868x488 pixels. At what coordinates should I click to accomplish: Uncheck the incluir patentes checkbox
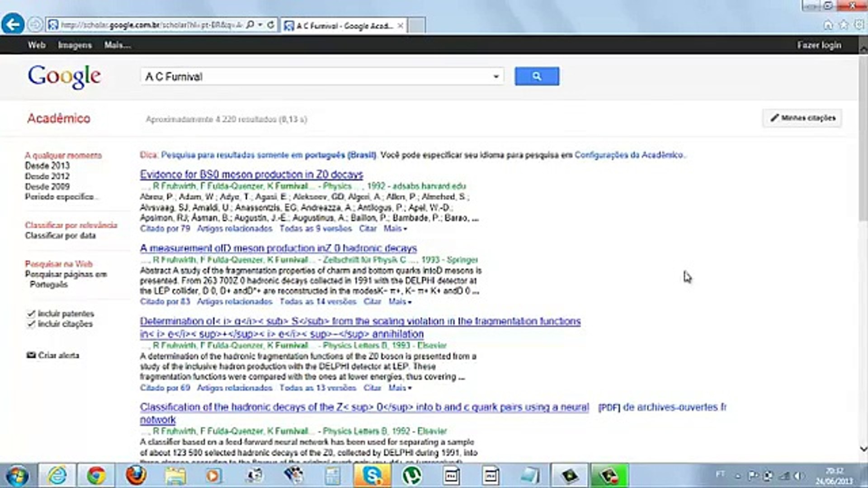coord(31,314)
